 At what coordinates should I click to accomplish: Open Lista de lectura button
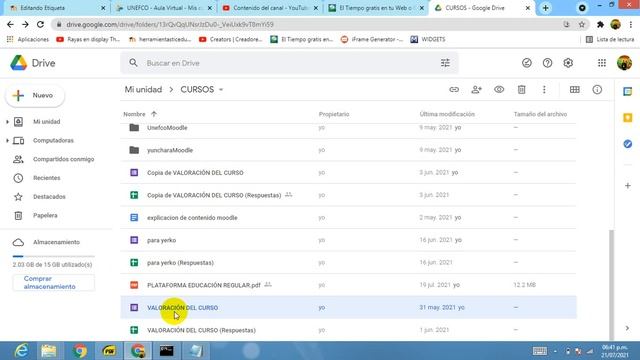610,39
